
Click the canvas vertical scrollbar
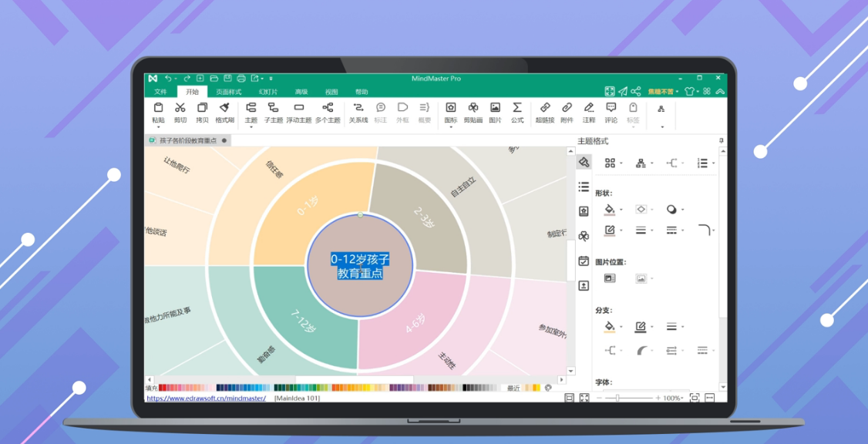[570, 261]
